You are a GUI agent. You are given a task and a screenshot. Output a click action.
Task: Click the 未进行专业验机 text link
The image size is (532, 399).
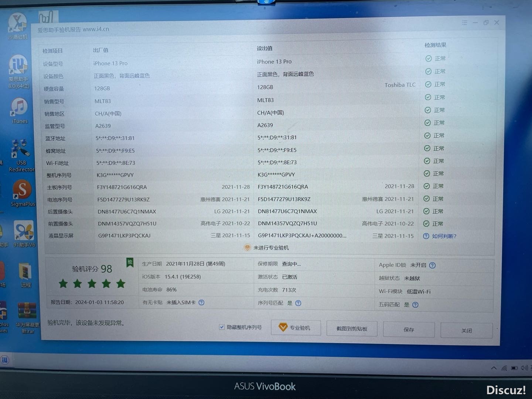coord(271,248)
